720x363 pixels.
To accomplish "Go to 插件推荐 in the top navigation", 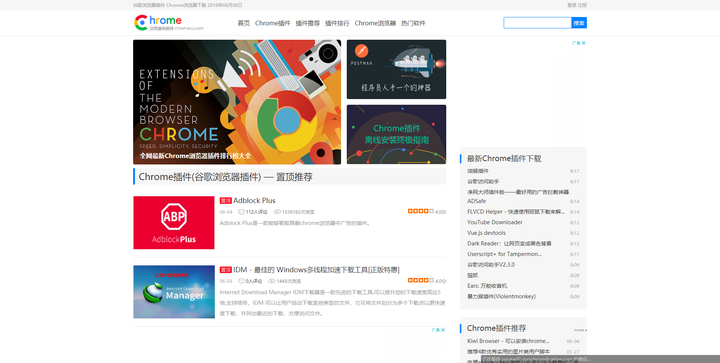I will (308, 23).
